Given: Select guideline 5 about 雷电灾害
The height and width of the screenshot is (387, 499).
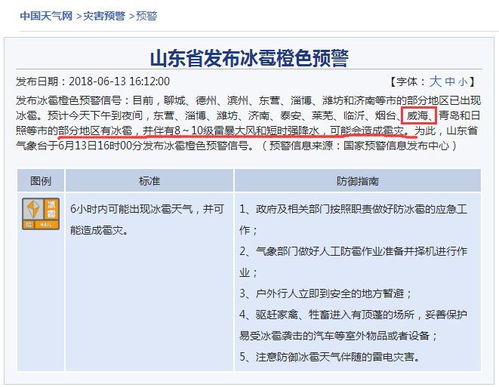Looking at the screenshot, I should point(330,357).
